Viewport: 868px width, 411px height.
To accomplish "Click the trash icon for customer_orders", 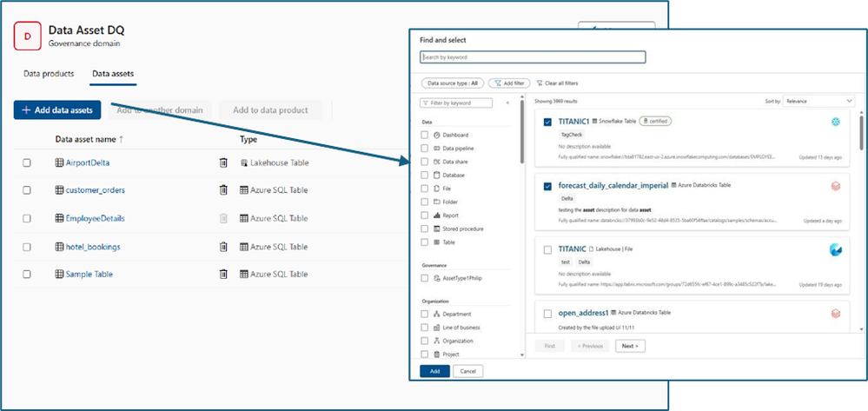I will (223, 190).
